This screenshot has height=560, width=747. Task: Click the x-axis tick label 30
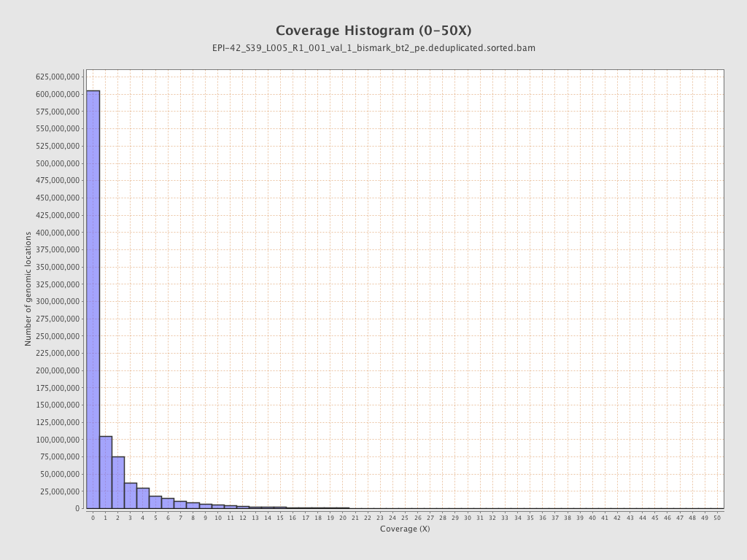[x=468, y=518]
